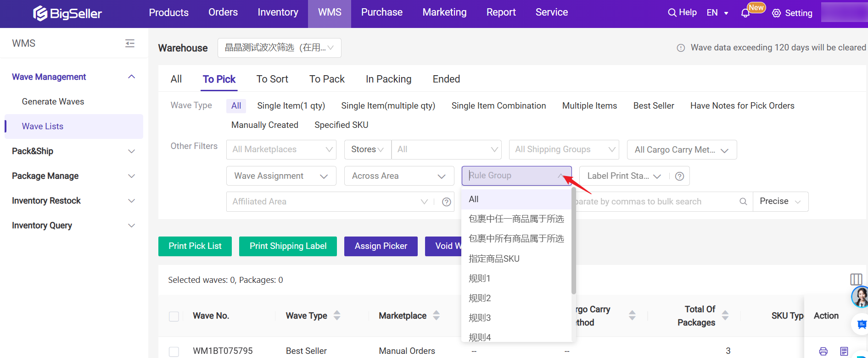The width and height of the screenshot is (868, 358).
Task: Open the notifications bell icon
Action: (745, 13)
